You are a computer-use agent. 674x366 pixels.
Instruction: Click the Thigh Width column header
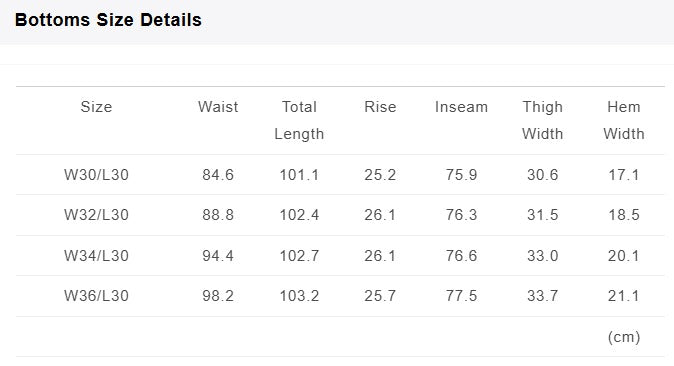click(x=542, y=120)
